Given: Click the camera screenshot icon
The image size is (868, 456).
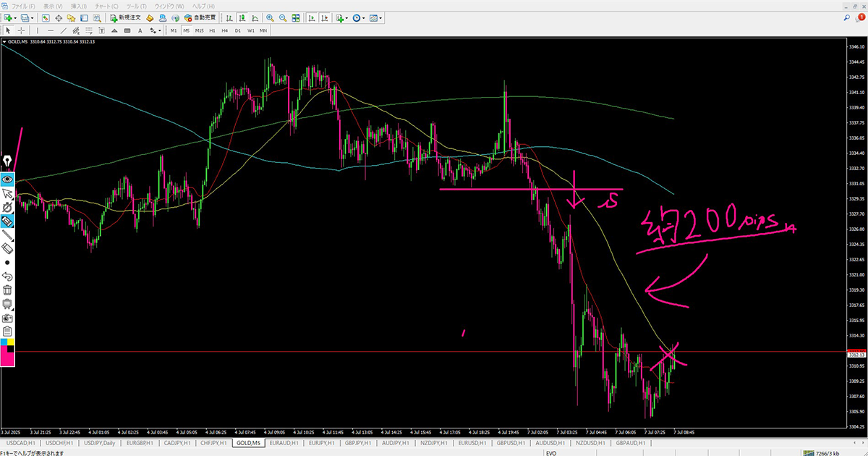Looking at the screenshot, I should 7,317.
